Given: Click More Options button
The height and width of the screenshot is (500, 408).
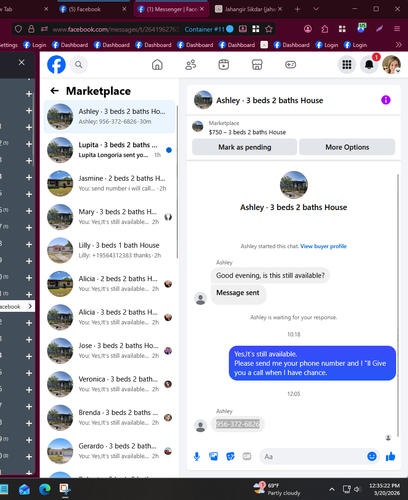Looking at the screenshot, I should click(x=347, y=147).
